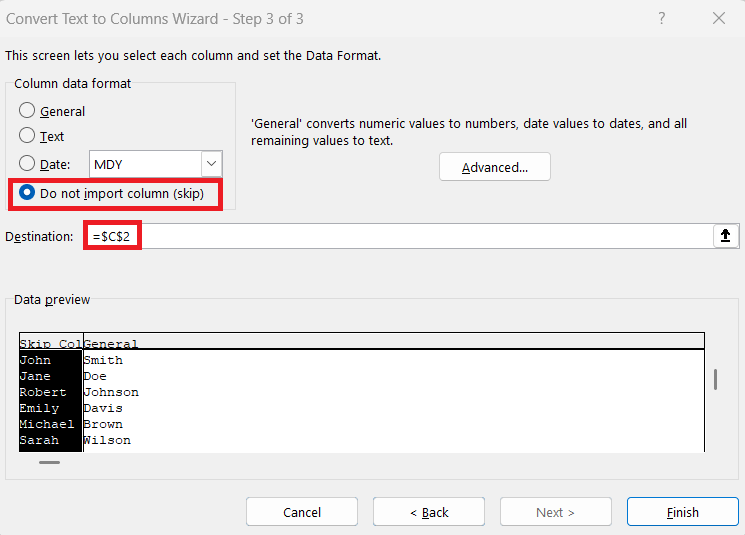
Task: Click 'Robert' in the data preview
Action: pos(43,392)
